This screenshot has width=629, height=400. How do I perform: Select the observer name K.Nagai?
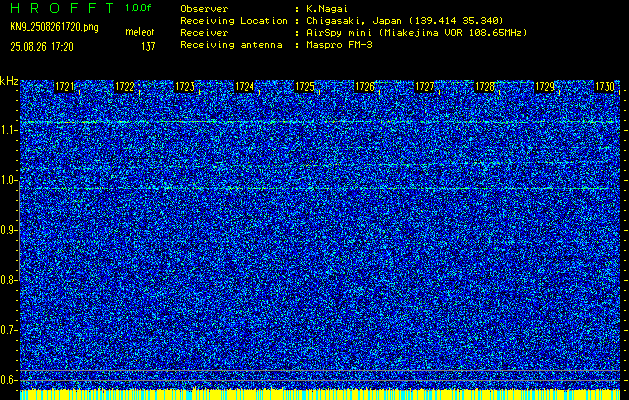coord(327,9)
